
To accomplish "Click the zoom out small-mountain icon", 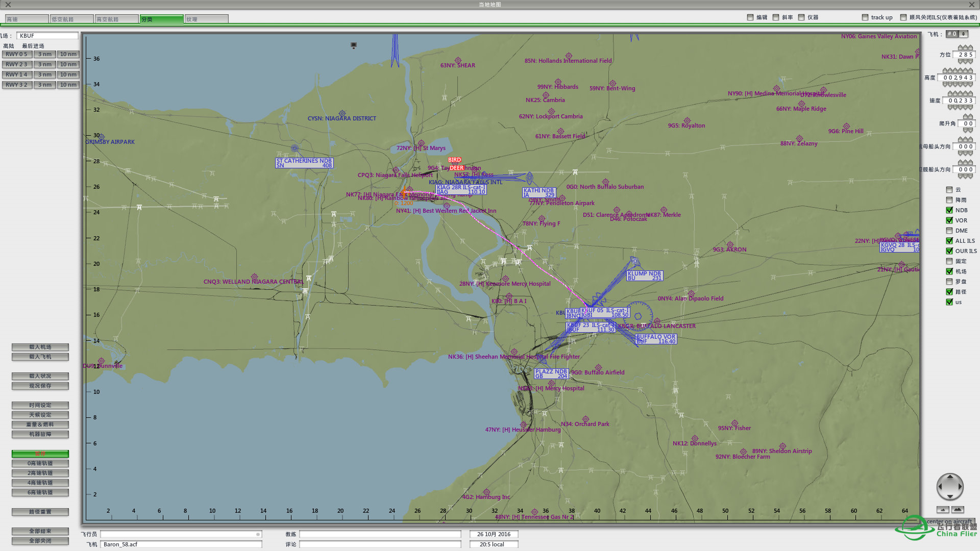I will [x=943, y=510].
